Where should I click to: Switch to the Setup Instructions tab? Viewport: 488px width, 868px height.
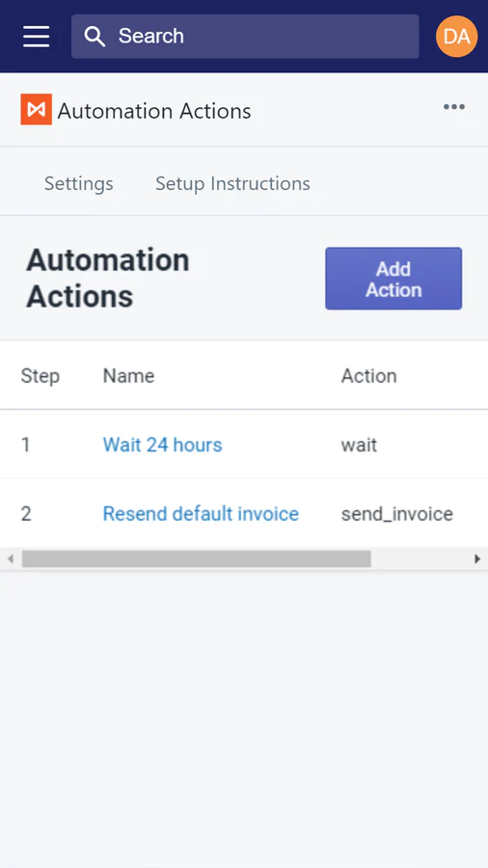click(232, 183)
